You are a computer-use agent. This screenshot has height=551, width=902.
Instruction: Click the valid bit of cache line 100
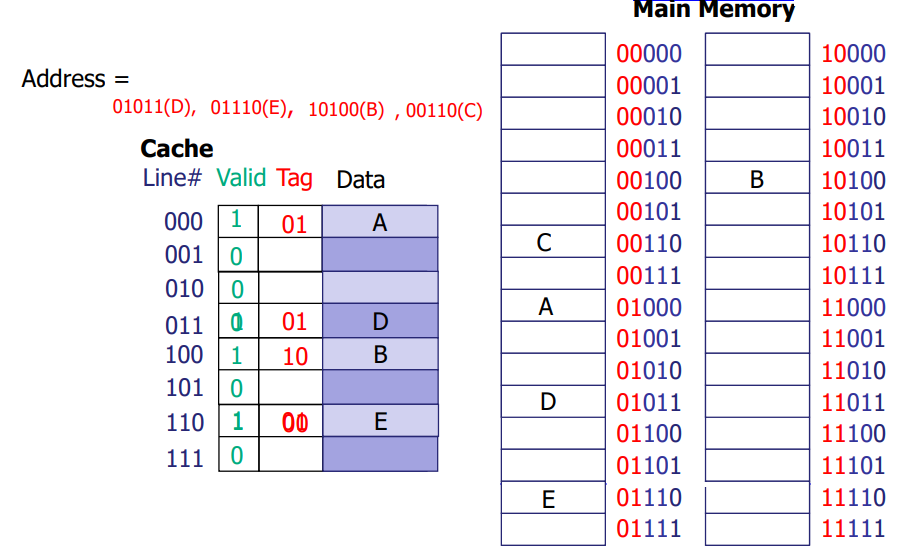(x=238, y=354)
